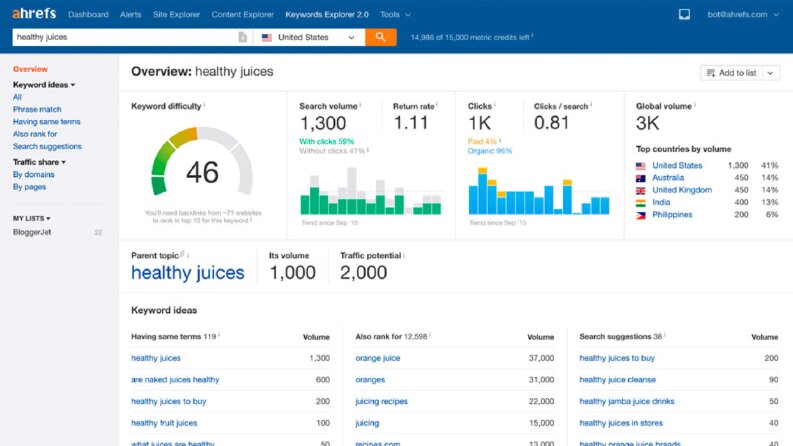The width and height of the screenshot is (793, 446).
Task: Open India country link
Action: [661, 202]
